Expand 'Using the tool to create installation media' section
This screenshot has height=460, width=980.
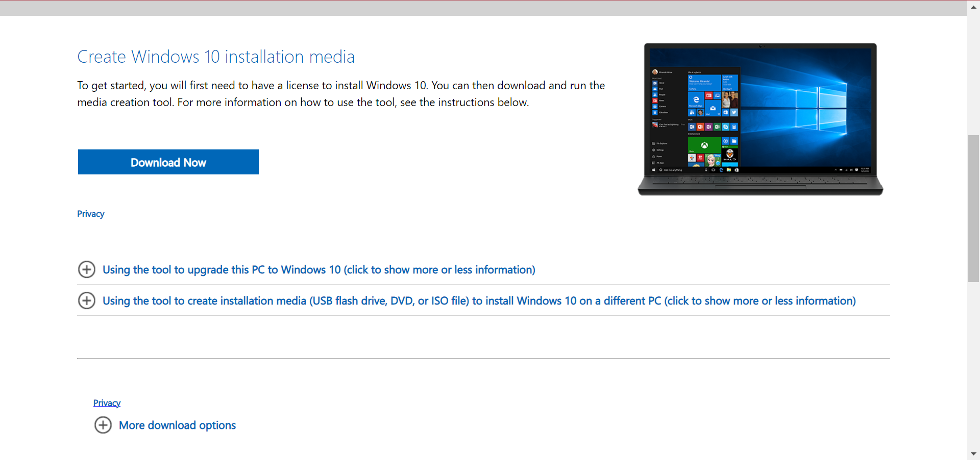[x=479, y=301]
